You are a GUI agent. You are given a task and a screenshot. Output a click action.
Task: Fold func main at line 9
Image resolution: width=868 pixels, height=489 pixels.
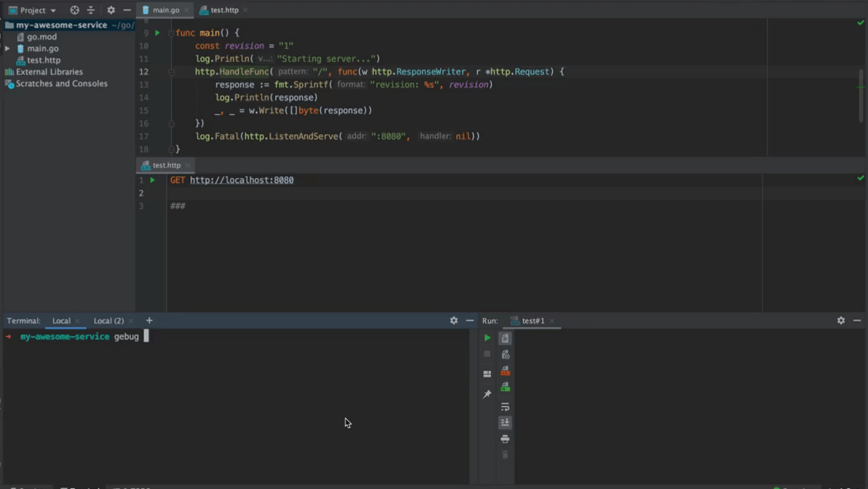click(x=171, y=33)
